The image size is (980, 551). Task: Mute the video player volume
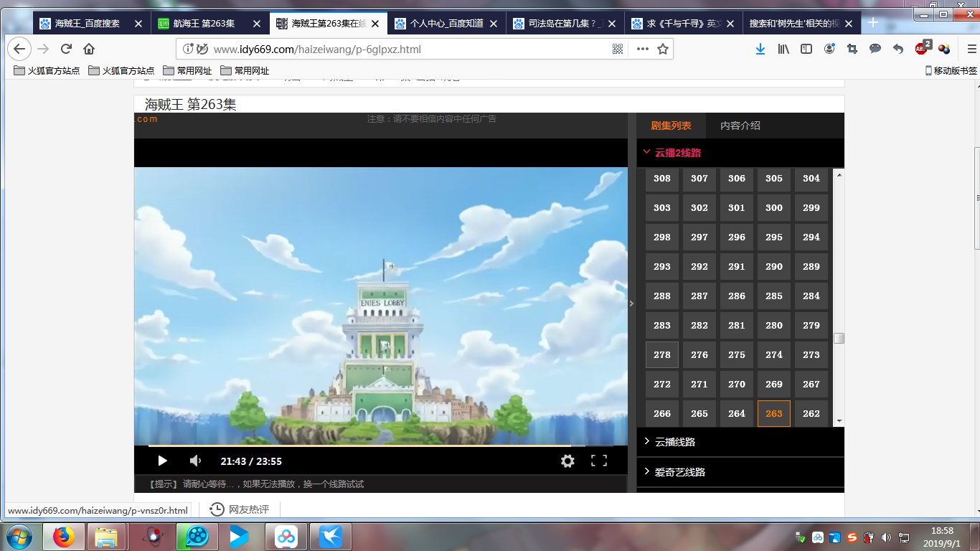click(195, 461)
